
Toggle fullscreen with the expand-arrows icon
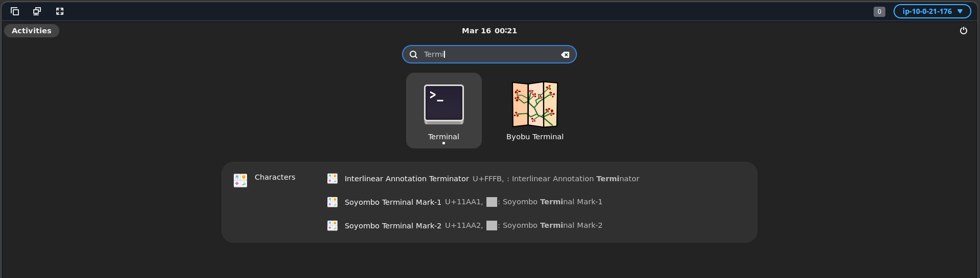click(x=60, y=11)
